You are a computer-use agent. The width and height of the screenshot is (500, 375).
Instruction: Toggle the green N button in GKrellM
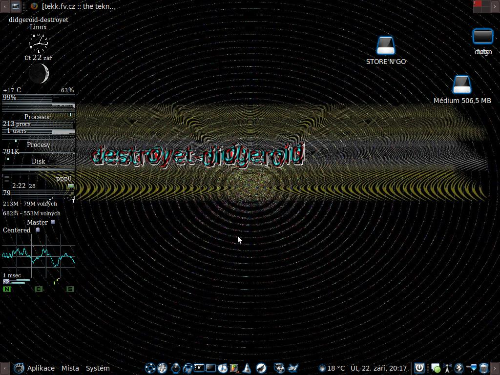tap(7, 289)
